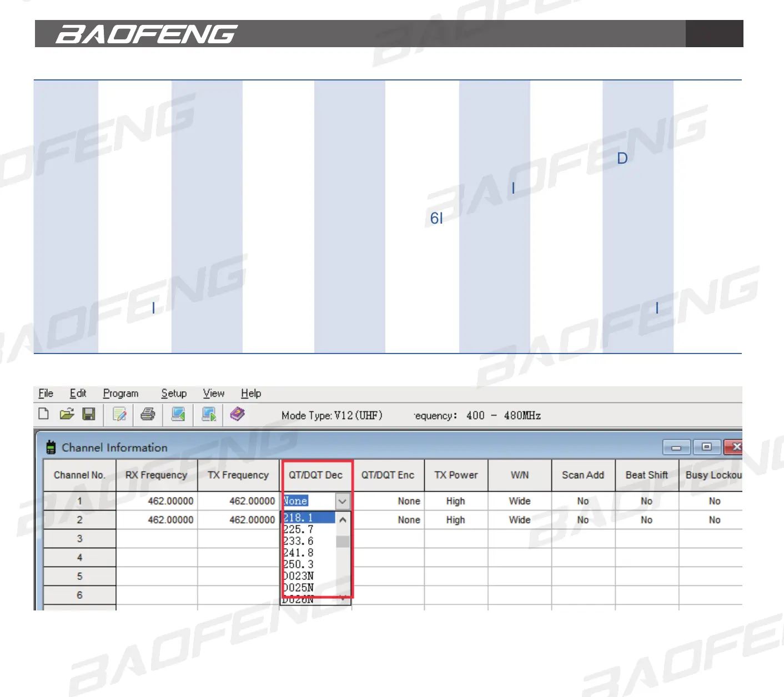The width and height of the screenshot is (784, 697).
Task: Click the computer icon with left-pointing green arrow
Action: point(178,414)
